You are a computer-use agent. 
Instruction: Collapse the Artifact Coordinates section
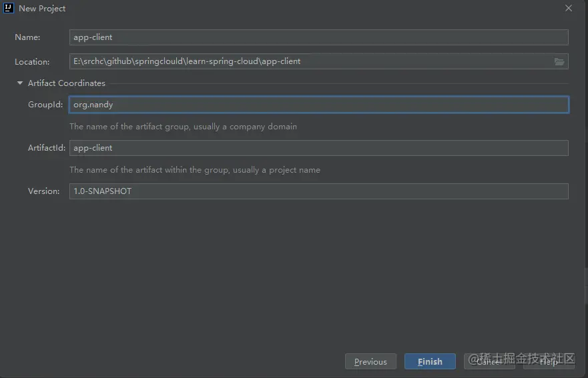pos(20,83)
